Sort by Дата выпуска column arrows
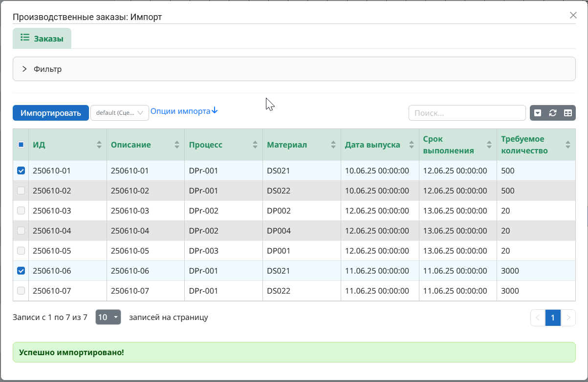Viewport: 588px width, 382px height. pos(411,145)
